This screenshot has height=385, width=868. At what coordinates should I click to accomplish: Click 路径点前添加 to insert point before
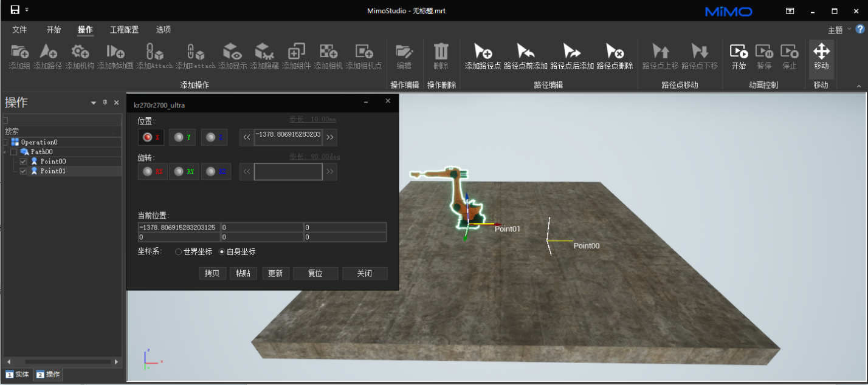[x=525, y=52]
